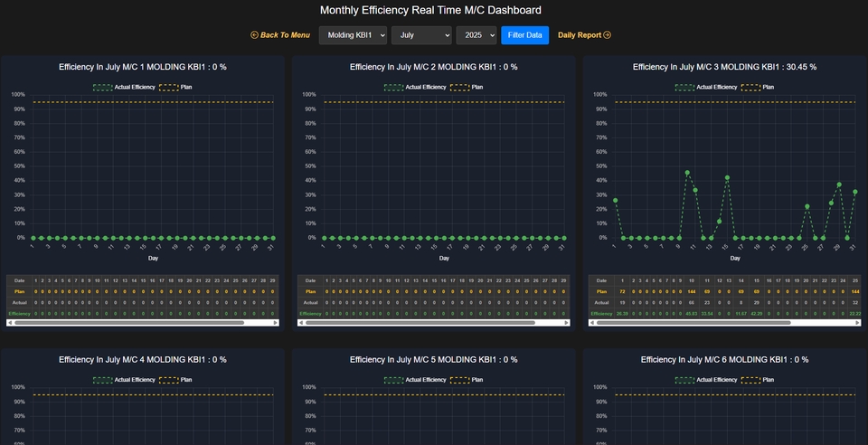The width and height of the screenshot is (868, 445).
Task: Click scroll-right arrow under M/C 1 table
Action: pyautogui.click(x=275, y=322)
